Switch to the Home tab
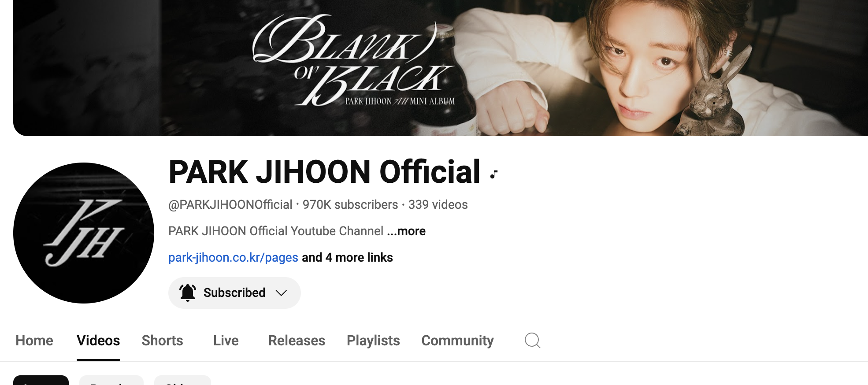The height and width of the screenshot is (385, 868). pos(34,341)
